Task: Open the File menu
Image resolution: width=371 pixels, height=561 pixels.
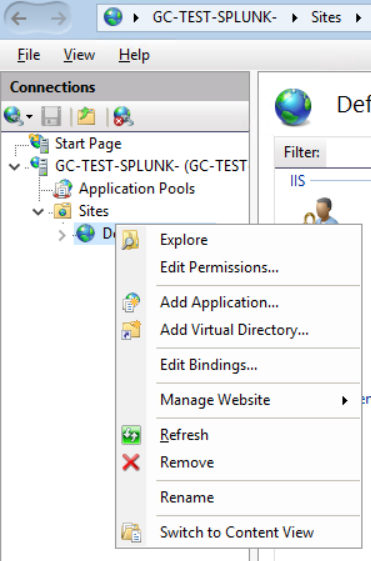Action: [x=29, y=55]
